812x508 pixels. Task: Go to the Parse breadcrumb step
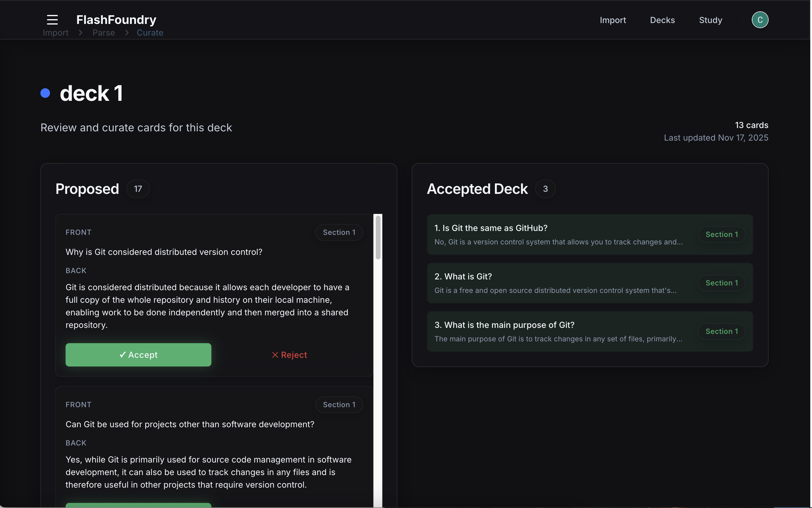(x=104, y=33)
